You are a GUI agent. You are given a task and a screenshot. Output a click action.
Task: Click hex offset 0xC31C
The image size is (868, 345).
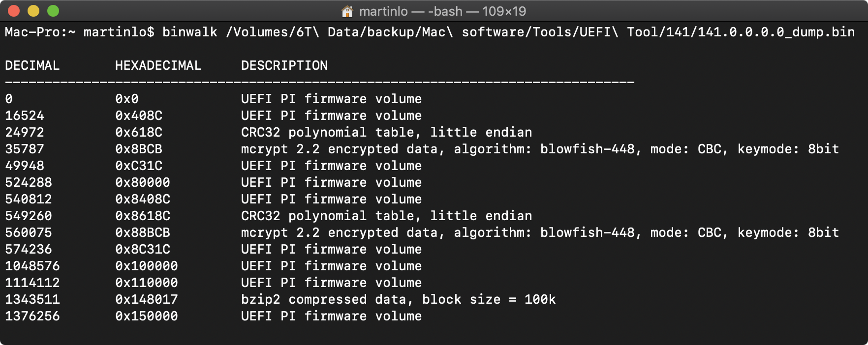pos(139,166)
